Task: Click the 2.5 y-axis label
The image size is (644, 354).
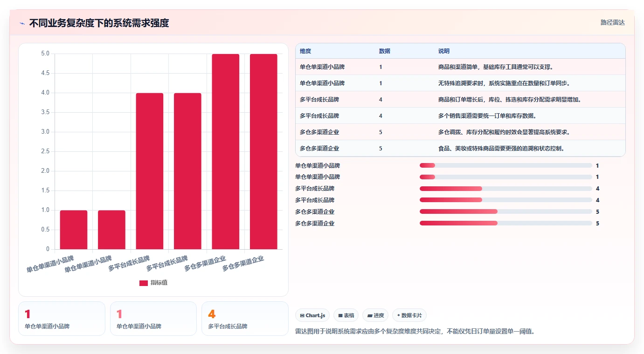Action: [45, 151]
